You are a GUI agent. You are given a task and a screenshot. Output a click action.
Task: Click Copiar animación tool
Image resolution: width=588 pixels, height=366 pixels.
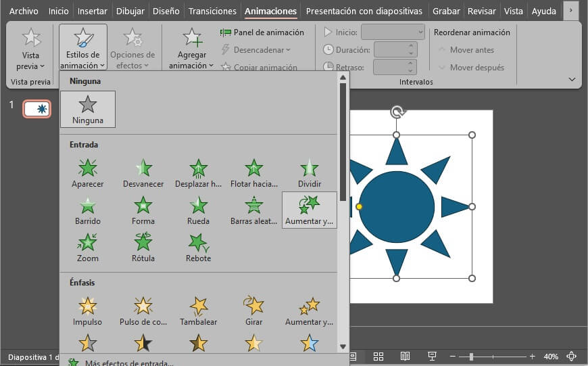[x=259, y=67]
